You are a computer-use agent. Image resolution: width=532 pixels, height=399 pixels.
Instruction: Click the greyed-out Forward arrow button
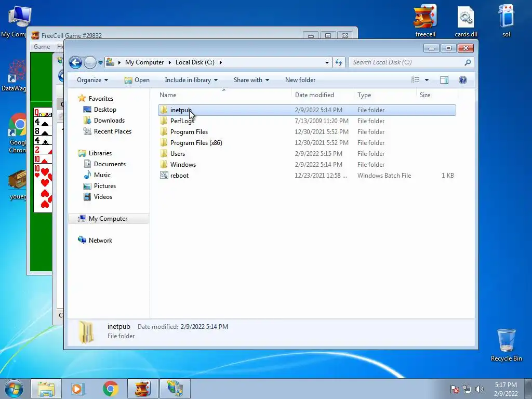click(x=90, y=62)
